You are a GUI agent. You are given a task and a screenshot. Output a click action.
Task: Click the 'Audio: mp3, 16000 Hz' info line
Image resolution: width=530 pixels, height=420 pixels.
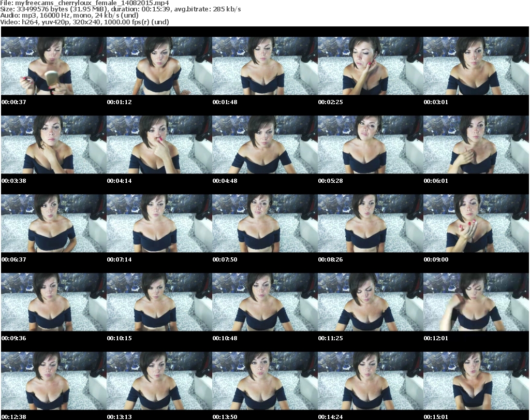click(69, 15)
